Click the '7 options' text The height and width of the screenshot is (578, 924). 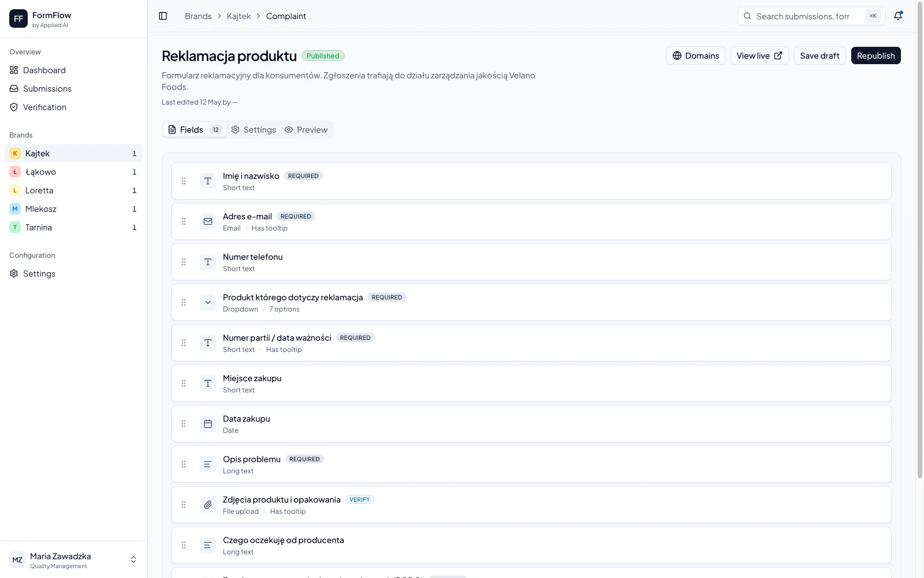(284, 309)
